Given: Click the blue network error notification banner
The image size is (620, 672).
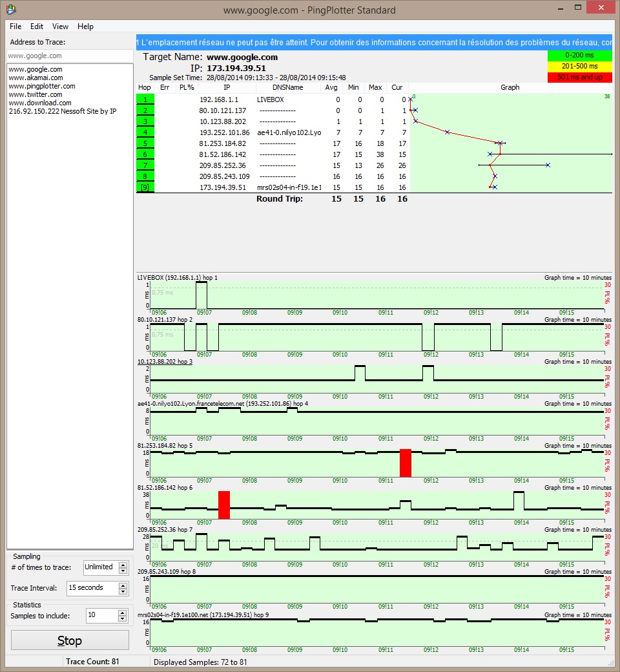Looking at the screenshot, I should 374,43.
